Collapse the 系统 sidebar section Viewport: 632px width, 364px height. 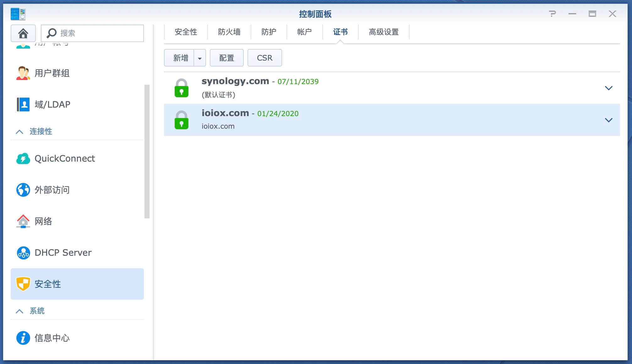(x=19, y=311)
